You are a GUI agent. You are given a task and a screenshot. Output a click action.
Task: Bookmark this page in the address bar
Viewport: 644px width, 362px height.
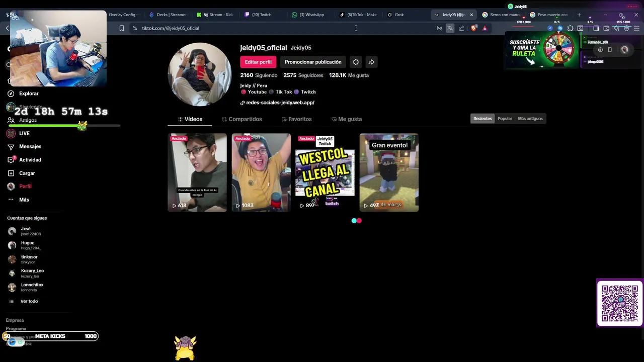(x=122, y=28)
